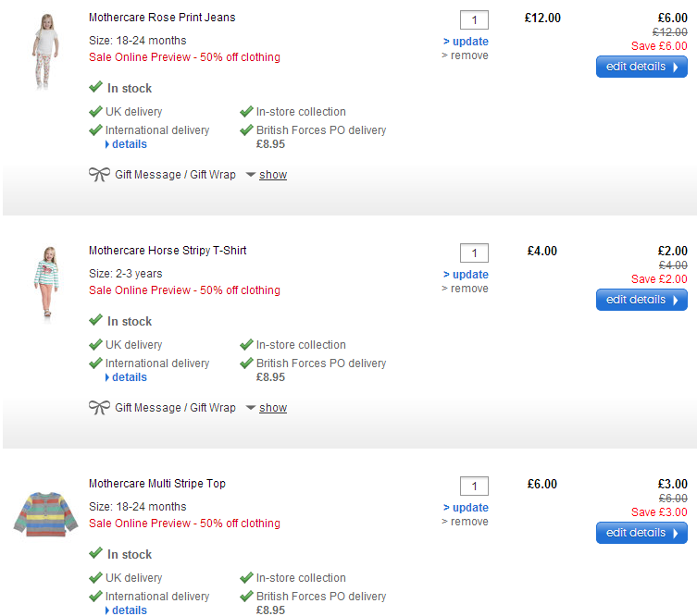
Task: Expand delivery details for Rose Print Jeans
Action: pyautogui.click(x=129, y=144)
